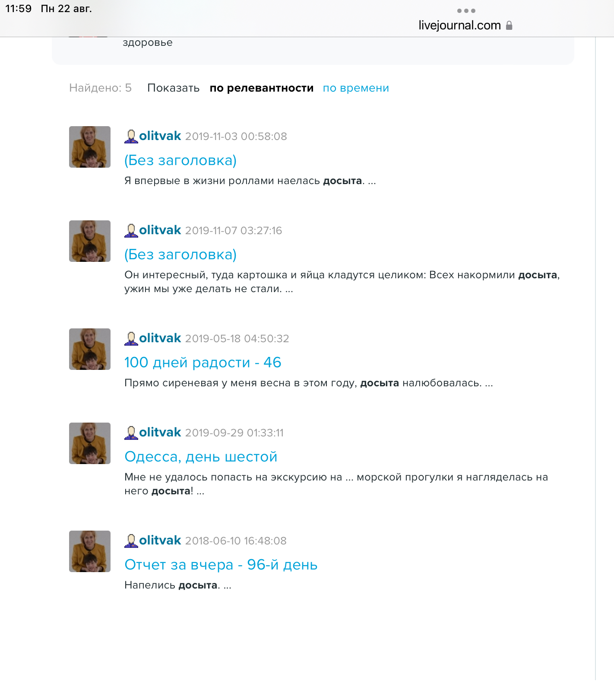Click user icon beside olitvak 2019-09-29 post
The image size is (614, 700).
pos(131,433)
